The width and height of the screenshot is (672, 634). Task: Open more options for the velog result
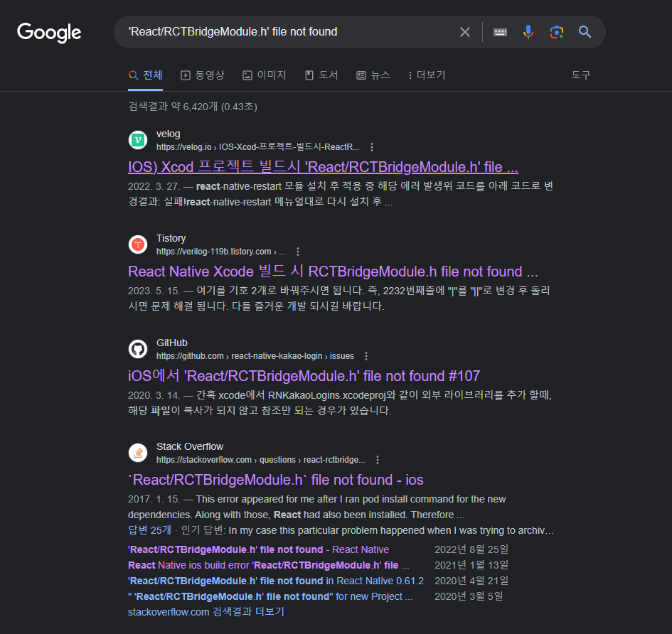coord(372,147)
